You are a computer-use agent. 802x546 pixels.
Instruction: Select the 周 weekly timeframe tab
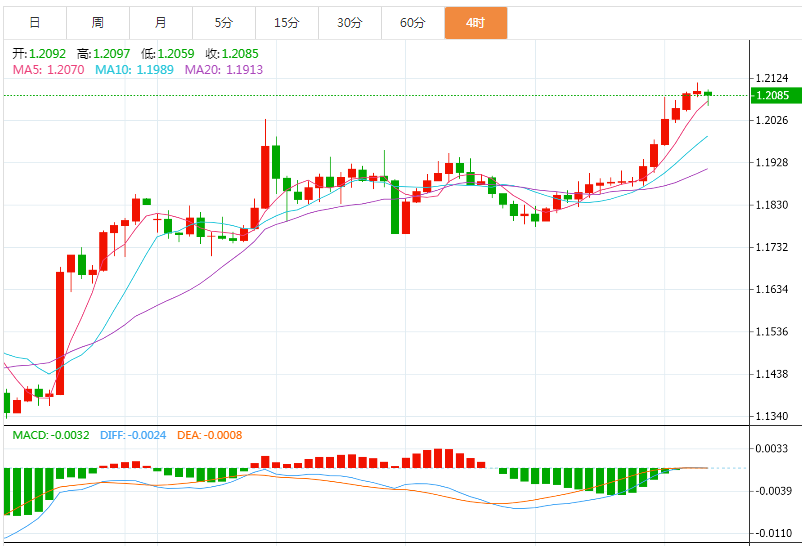(x=98, y=23)
